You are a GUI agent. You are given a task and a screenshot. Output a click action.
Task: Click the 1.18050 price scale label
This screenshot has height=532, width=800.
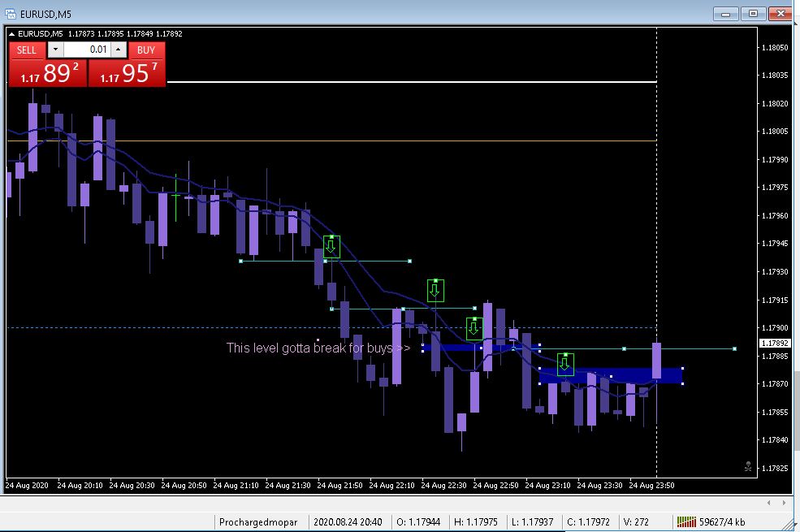pyautogui.click(x=775, y=47)
